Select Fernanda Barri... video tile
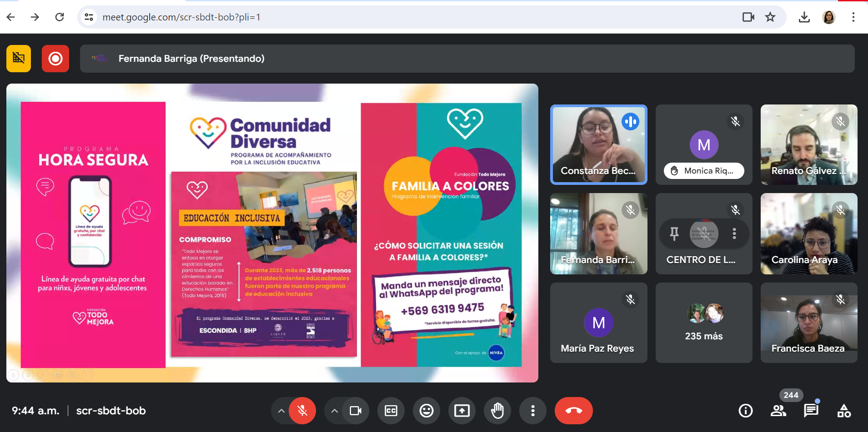Viewport: 868px width, 432px height. 598,233
